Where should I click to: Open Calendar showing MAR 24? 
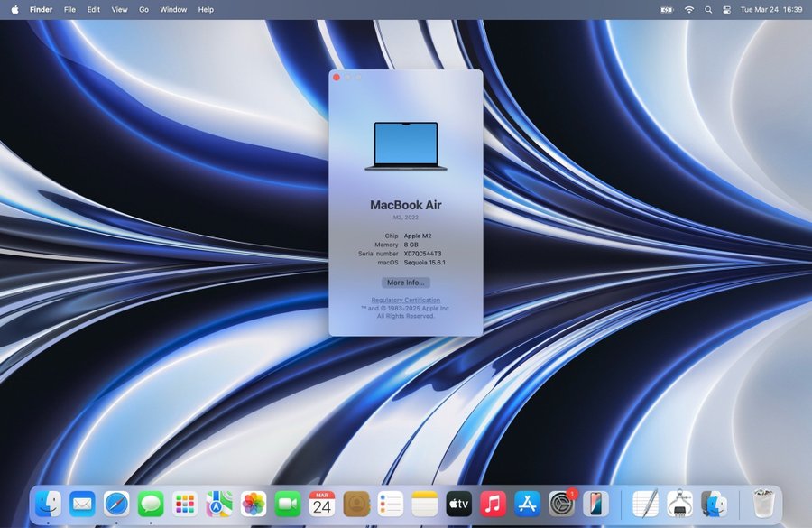click(x=321, y=504)
